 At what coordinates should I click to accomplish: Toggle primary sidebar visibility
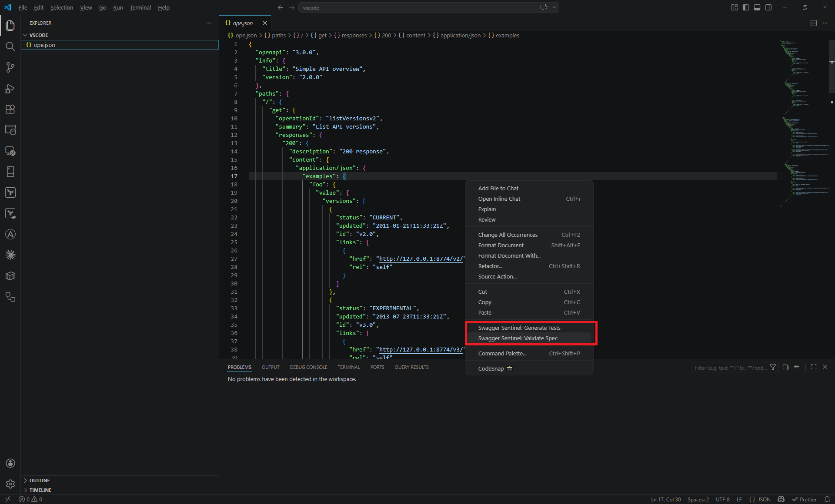[x=746, y=7]
